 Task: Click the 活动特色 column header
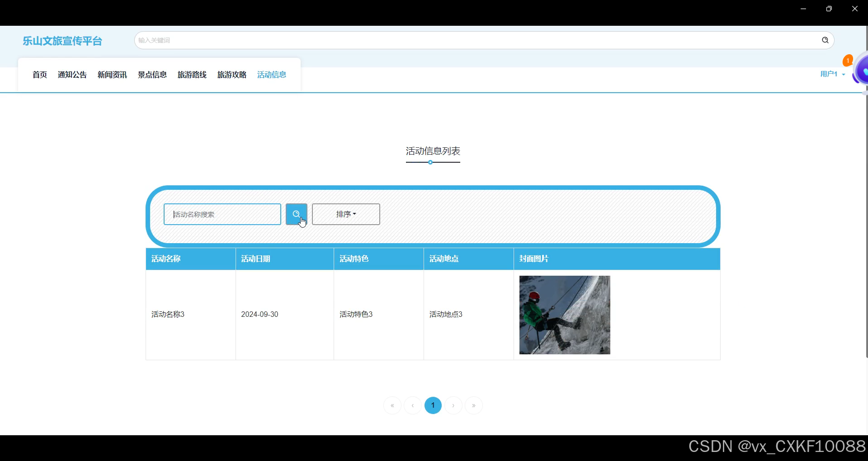point(379,259)
